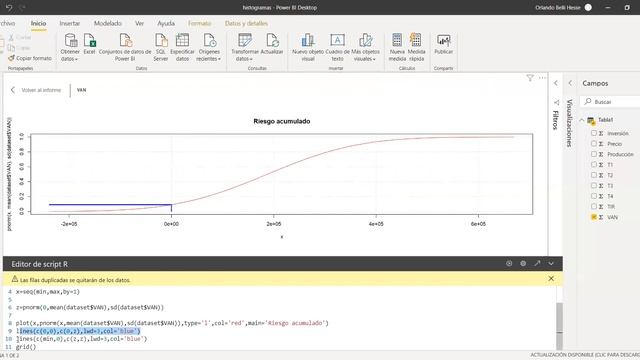The width and height of the screenshot is (640, 360).
Task: Click the code line starting with plot(x,pnorm
Action: tap(172, 323)
